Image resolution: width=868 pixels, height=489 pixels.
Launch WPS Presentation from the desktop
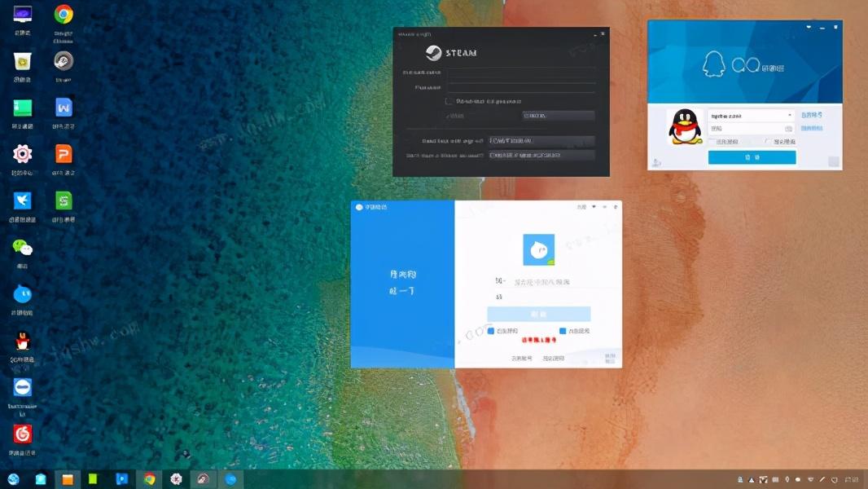63,154
